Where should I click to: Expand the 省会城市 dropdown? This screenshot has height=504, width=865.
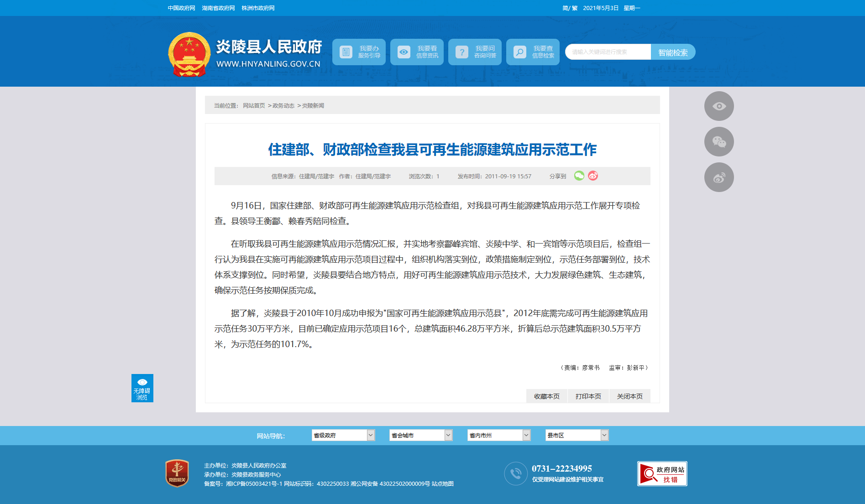pos(421,435)
